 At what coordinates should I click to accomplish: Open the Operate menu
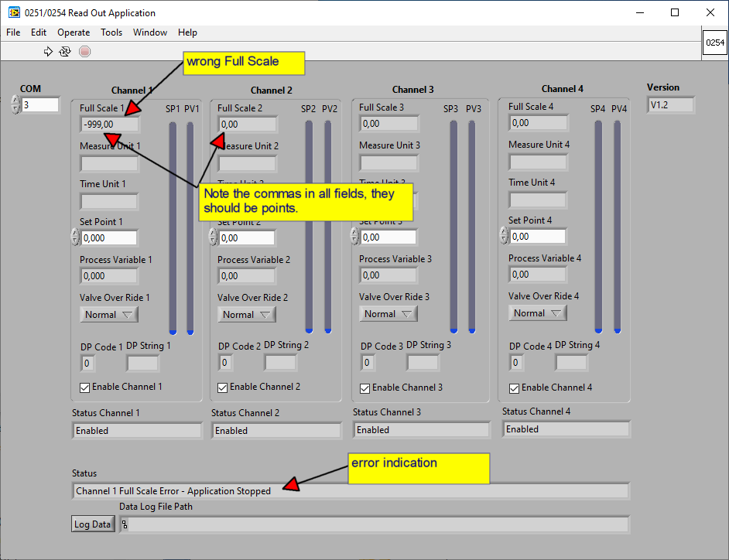(74, 32)
